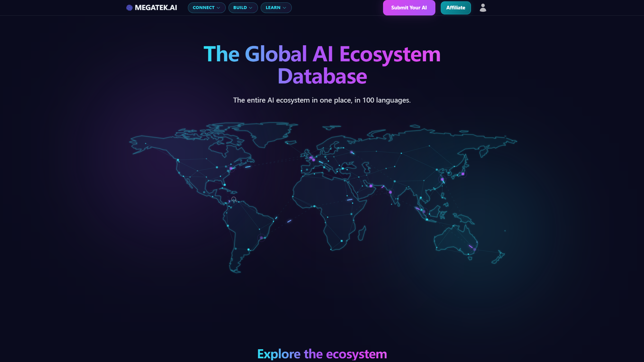Click the '100 languages' tagline text
This screenshot has height=362, width=644.
386,100
